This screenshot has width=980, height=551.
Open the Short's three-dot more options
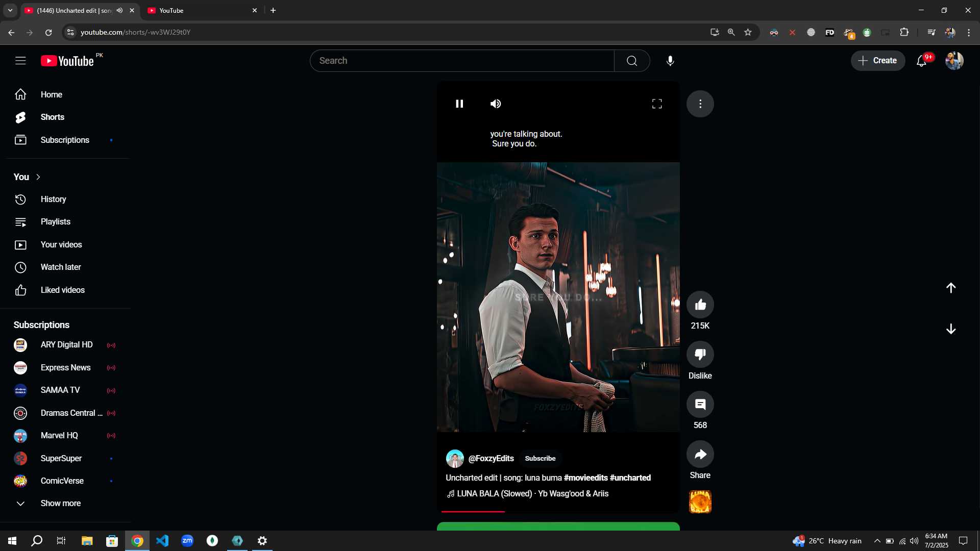700,104
